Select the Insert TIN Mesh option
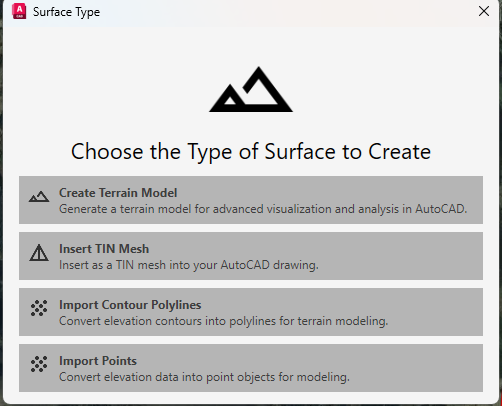The width and height of the screenshot is (502, 406). pyautogui.click(x=251, y=256)
